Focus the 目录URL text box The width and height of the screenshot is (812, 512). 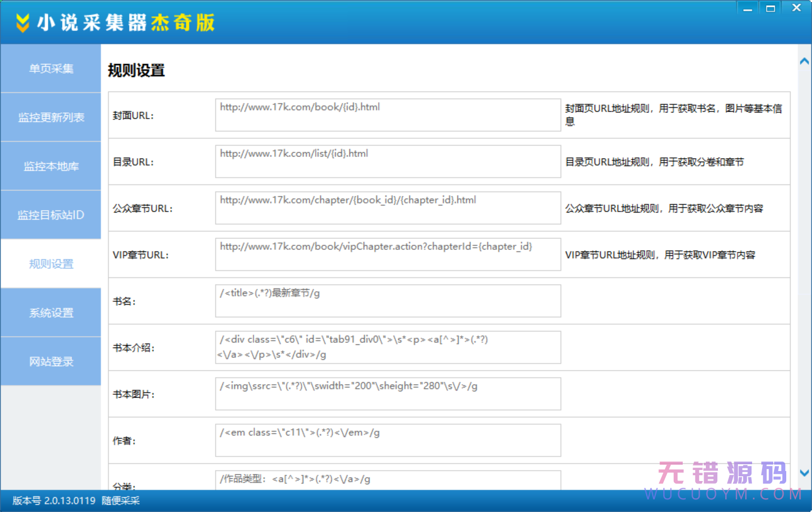coord(388,162)
